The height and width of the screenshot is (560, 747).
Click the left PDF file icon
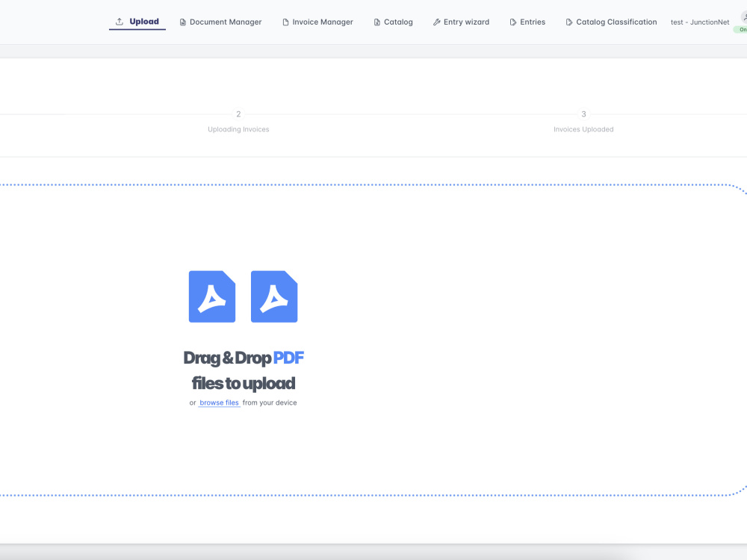point(211,296)
